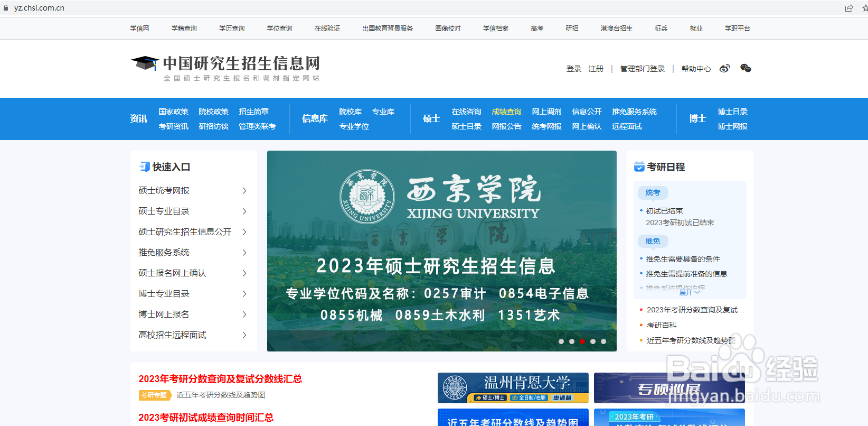Click the WeChat icon in header

746,68
